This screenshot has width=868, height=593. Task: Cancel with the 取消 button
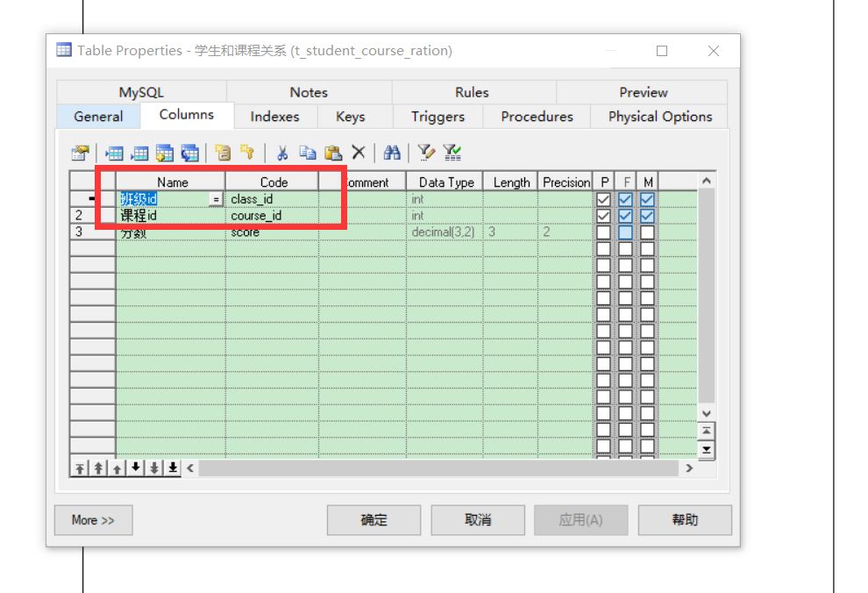[x=478, y=520]
